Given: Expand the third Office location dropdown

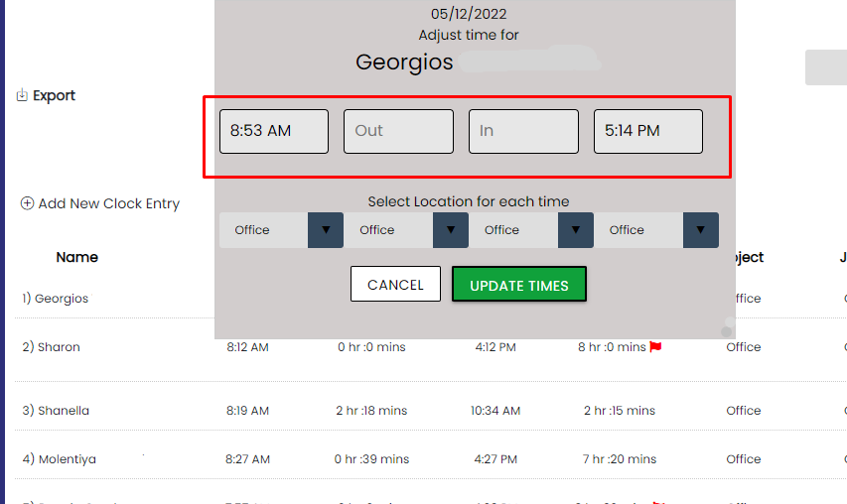Looking at the screenshot, I should [x=576, y=230].
